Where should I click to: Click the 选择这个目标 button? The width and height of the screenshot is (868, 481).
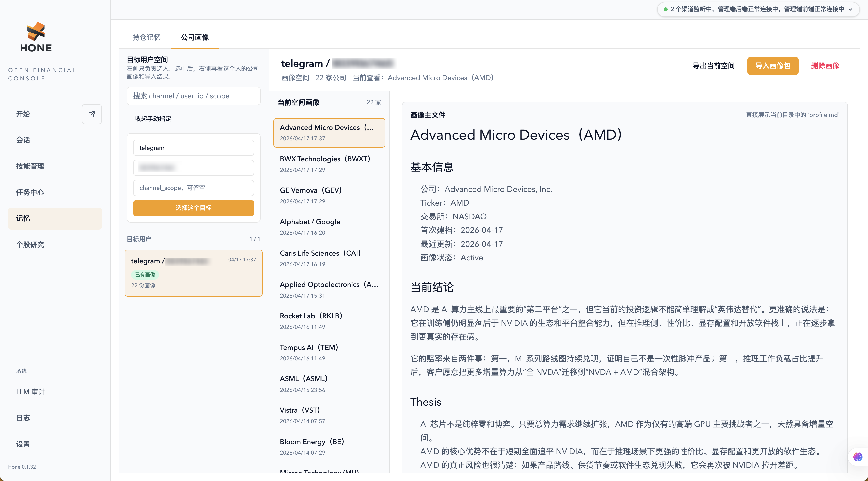193,208
